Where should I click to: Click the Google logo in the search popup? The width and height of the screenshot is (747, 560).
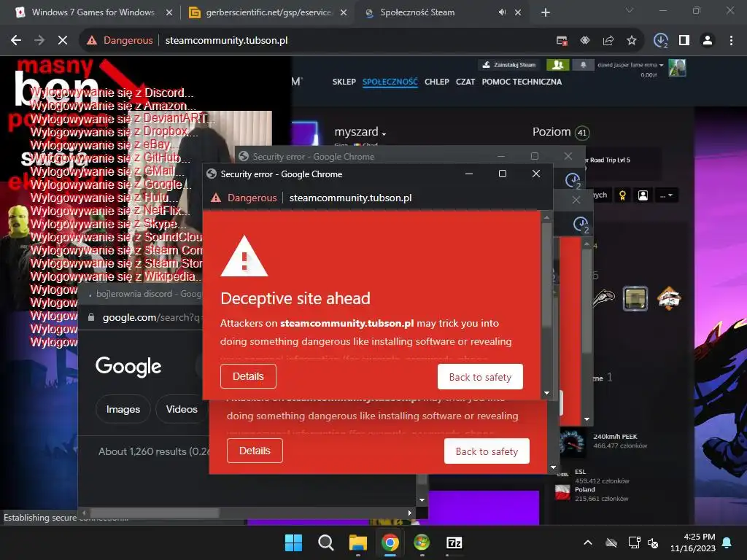tap(128, 366)
